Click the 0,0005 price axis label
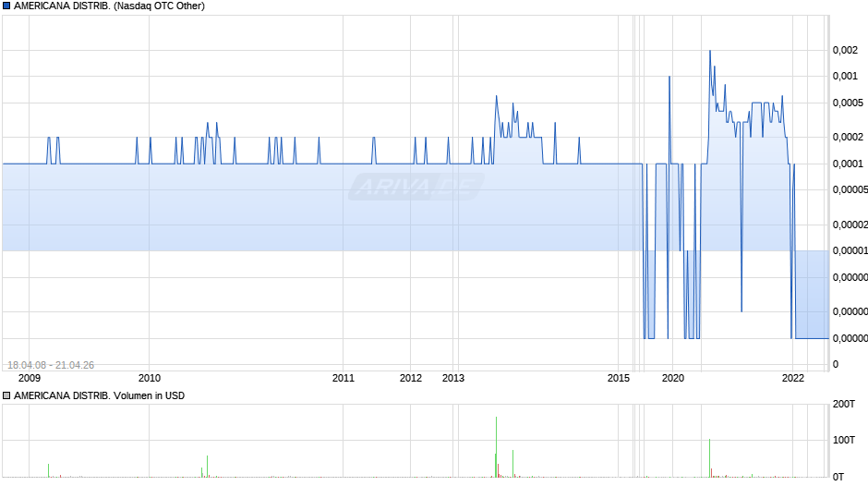Viewport: 868px width, 486px height. point(848,103)
